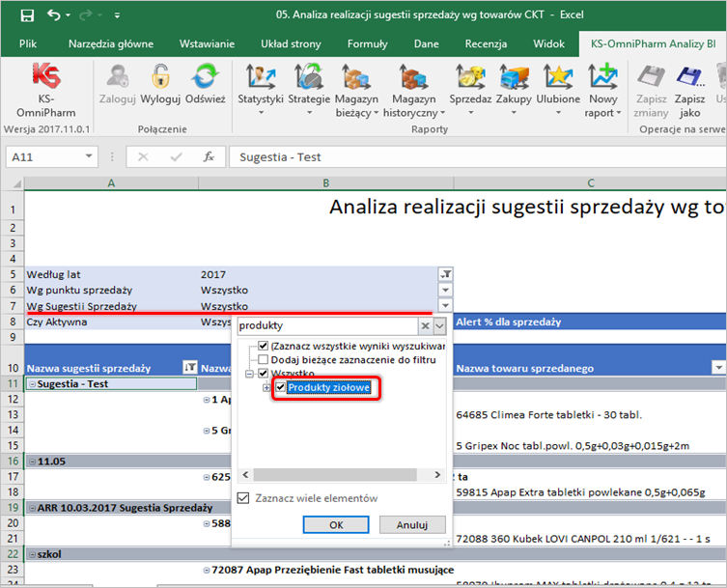Click the formula bar with Sugestia - Test
727x588 pixels.
point(478,157)
